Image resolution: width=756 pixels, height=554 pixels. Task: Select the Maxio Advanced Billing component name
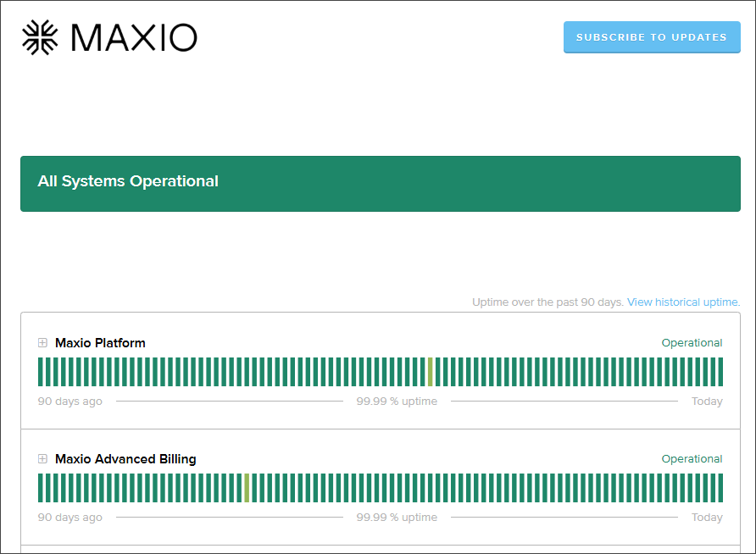click(125, 459)
